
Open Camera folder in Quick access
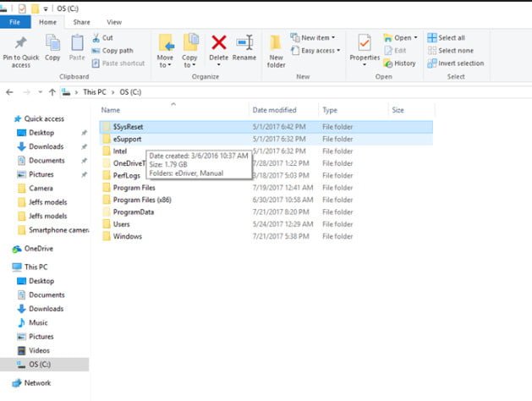[x=41, y=189]
